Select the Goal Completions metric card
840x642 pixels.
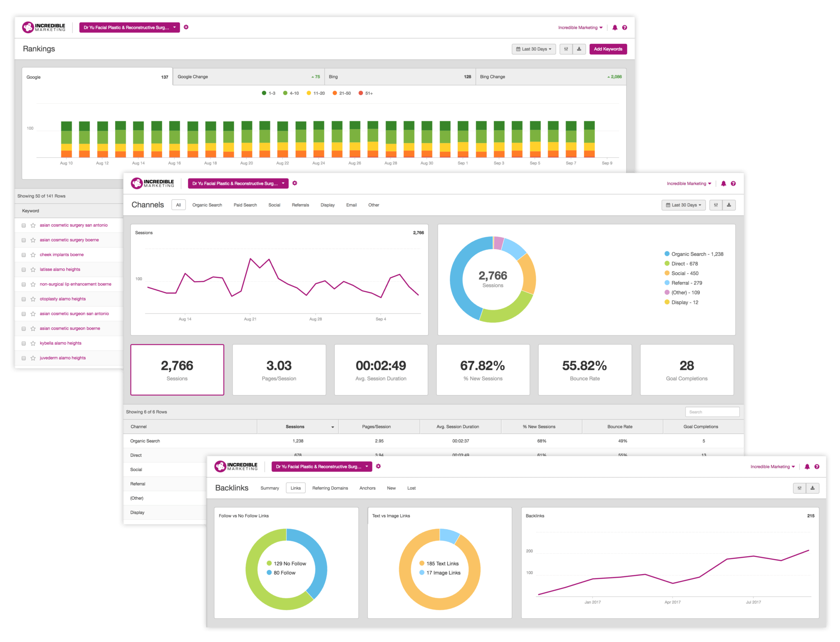687,370
